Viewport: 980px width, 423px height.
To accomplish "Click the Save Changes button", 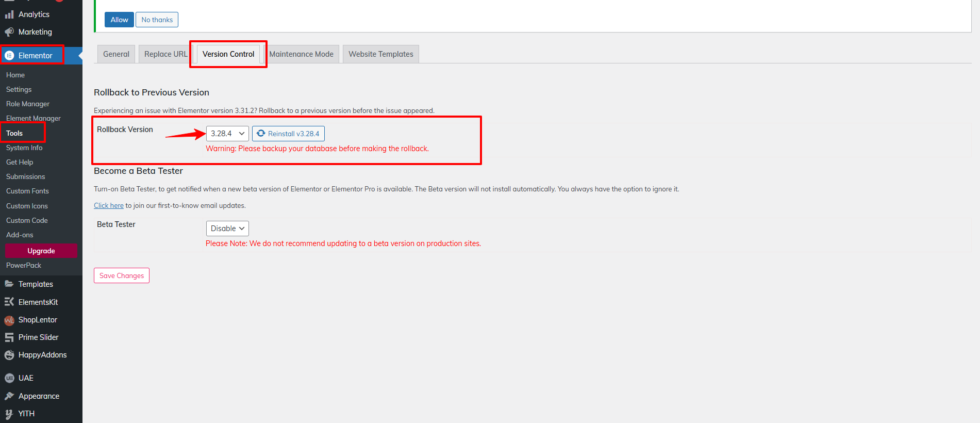I will (x=122, y=275).
